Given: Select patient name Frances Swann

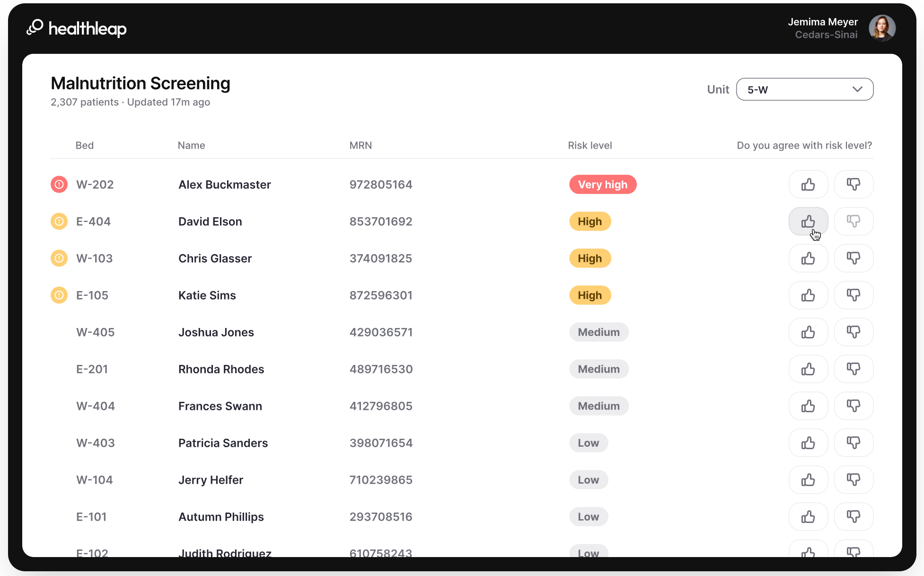Looking at the screenshot, I should [x=220, y=406].
